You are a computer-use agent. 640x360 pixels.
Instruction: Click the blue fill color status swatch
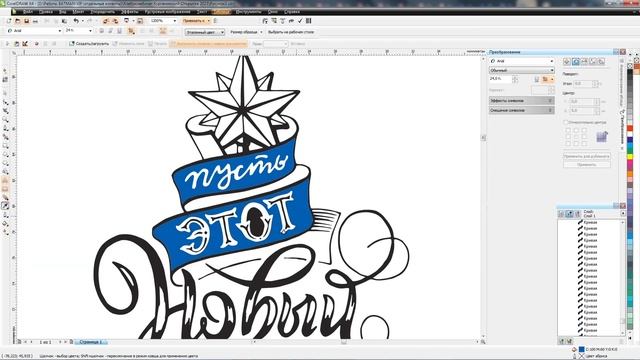click(x=582, y=349)
